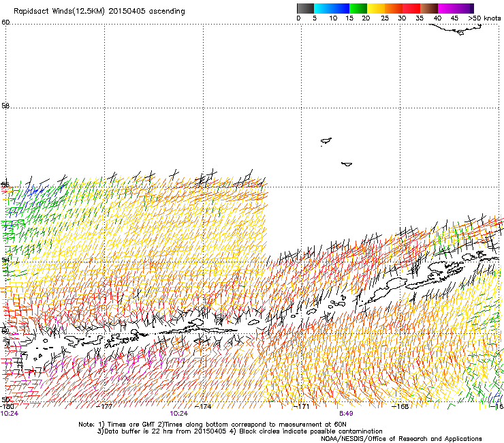
Task: Click the northern Pribilof island outline near 57N
Action: click(326, 141)
